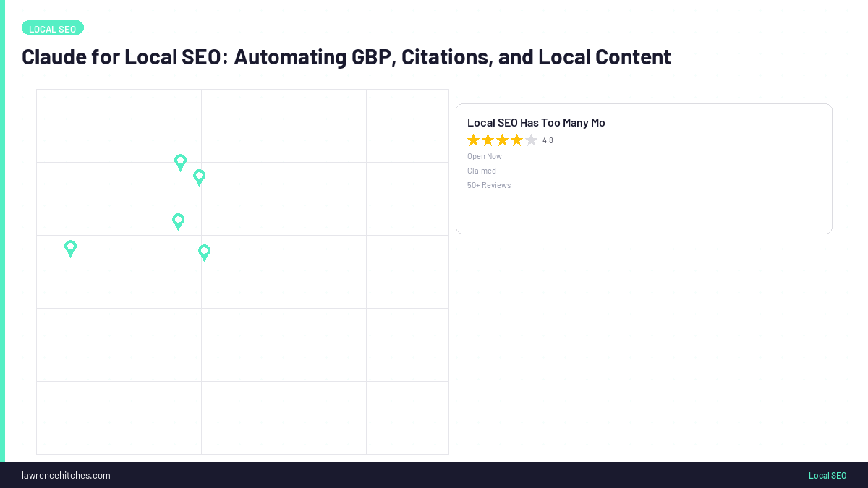This screenshot has width=868, height=488.
Task: Click the article headline about automating GBP
Action: pyautogui.click(x=346, y=56)
